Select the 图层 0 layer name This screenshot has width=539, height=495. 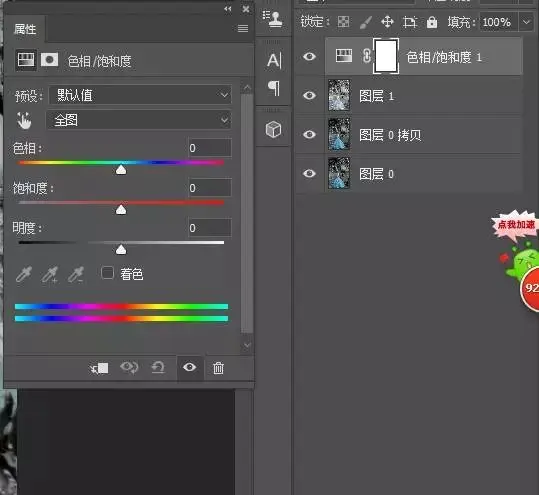376,174
